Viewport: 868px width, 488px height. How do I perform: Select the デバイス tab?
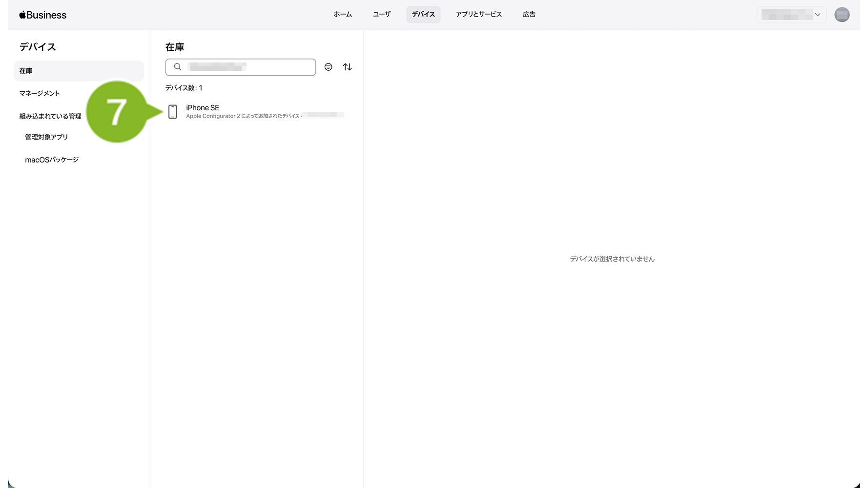tap(423, 15)
